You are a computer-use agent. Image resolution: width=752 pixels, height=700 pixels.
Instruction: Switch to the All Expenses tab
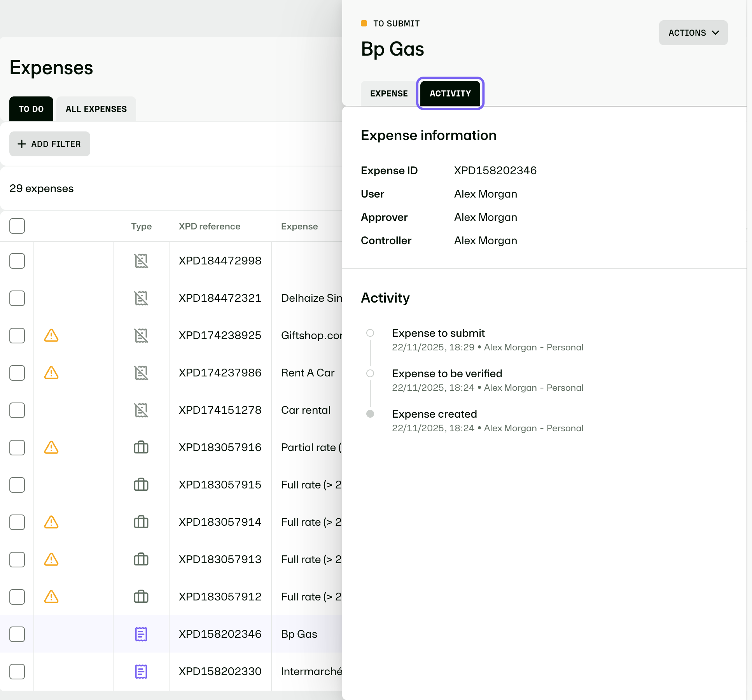tap(96, 109)
